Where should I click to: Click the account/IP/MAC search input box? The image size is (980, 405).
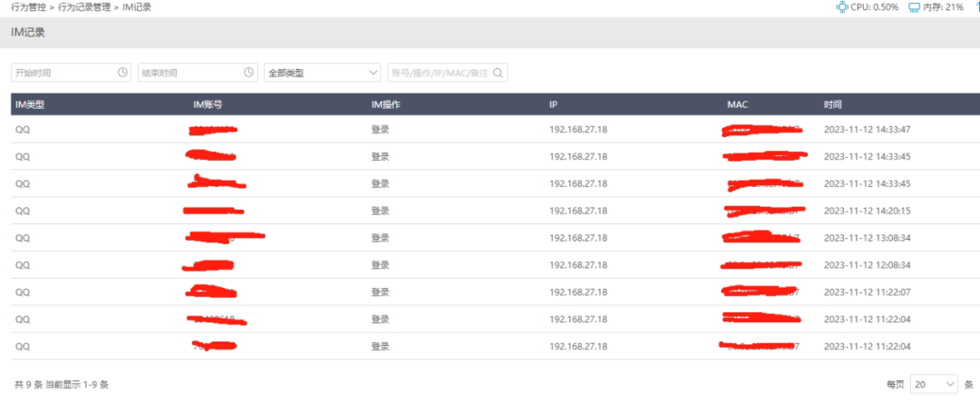[438, 73]
